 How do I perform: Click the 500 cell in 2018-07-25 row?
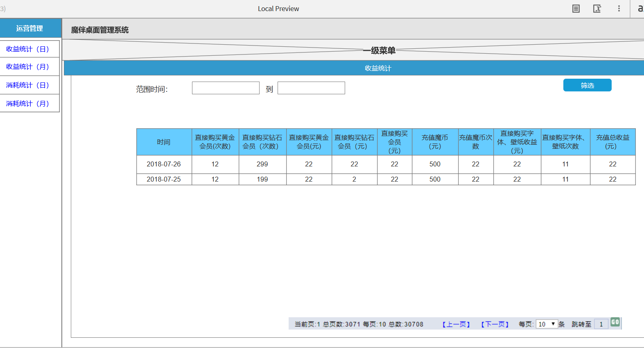[435, 179]
